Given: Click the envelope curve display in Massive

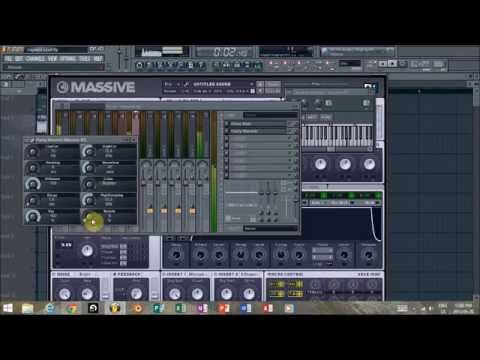Looking at the screenshot, I should (x=342, y=223).
